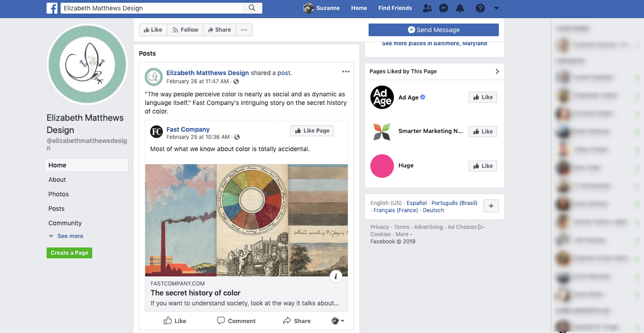Click the Huge pink page avatar

[x=382, y=166]
